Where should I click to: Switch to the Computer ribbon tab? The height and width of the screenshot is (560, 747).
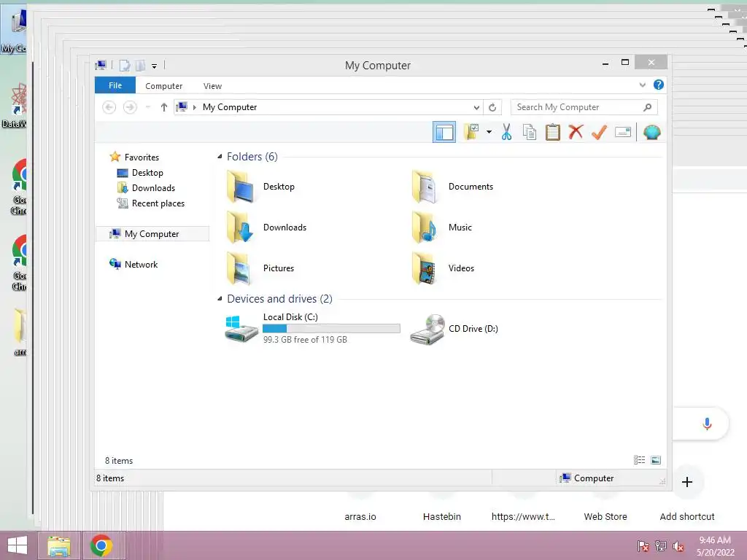point(164,86)
